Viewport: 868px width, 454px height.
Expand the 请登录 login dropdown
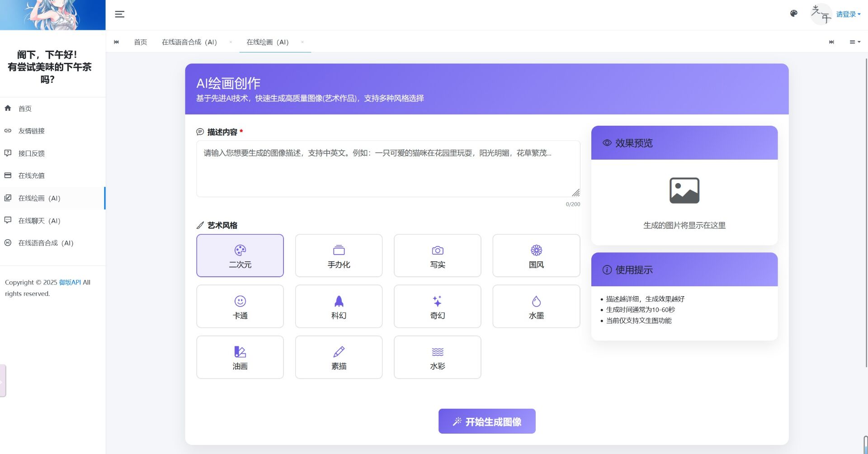[x=848, y=14]
